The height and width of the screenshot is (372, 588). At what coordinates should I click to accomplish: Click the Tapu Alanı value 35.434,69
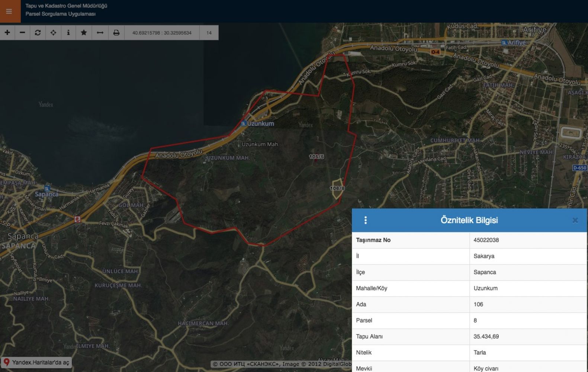(x=486, y=336)
